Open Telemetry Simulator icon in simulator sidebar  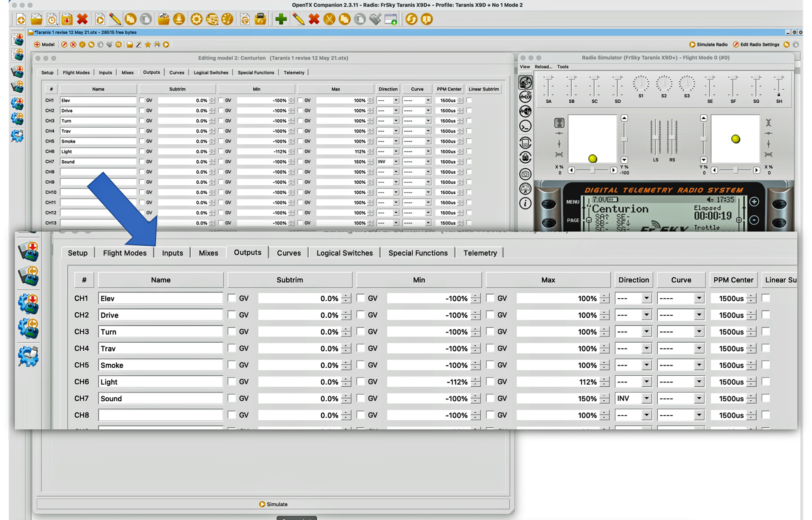[x=525, y=97]
